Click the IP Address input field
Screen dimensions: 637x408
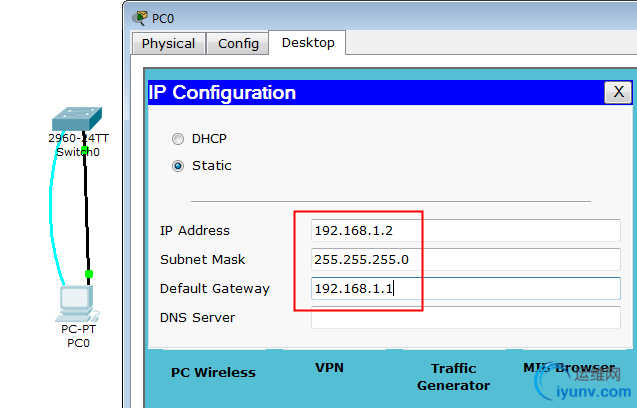click(465, 231)
